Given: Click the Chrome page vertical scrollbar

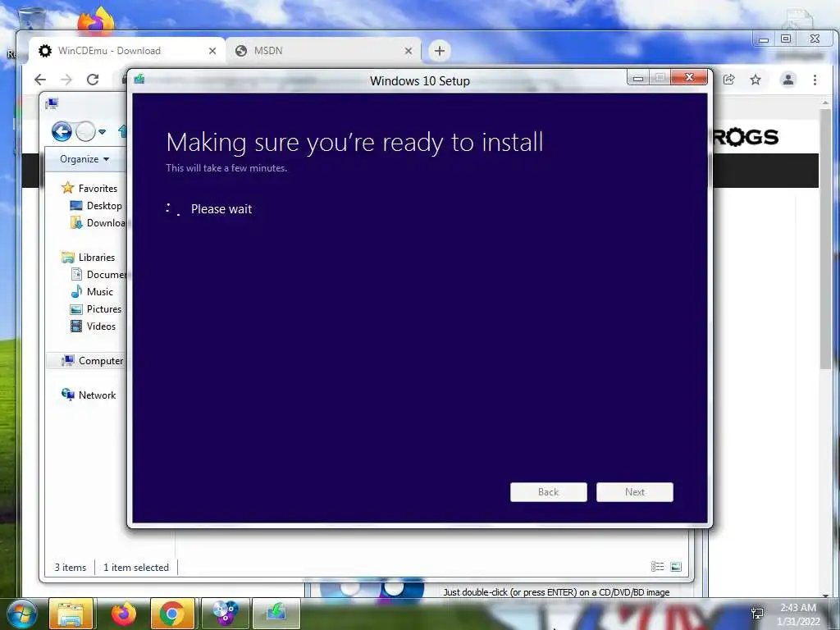Looking at the screenshot, I should click(x=825, y=239).
